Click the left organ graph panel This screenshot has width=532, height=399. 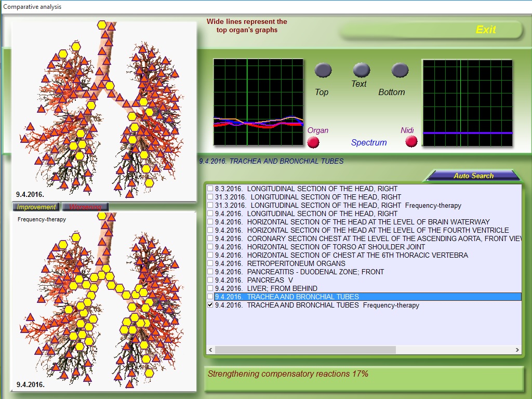(x=259, y=102)
